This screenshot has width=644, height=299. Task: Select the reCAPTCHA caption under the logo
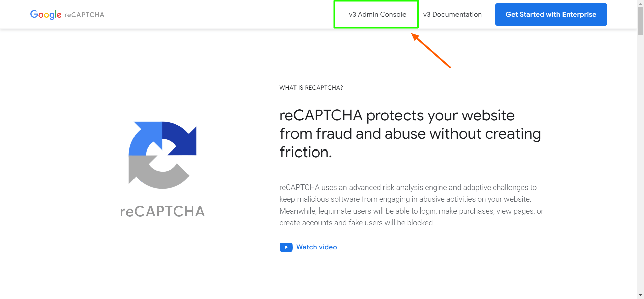click(162, 211)
